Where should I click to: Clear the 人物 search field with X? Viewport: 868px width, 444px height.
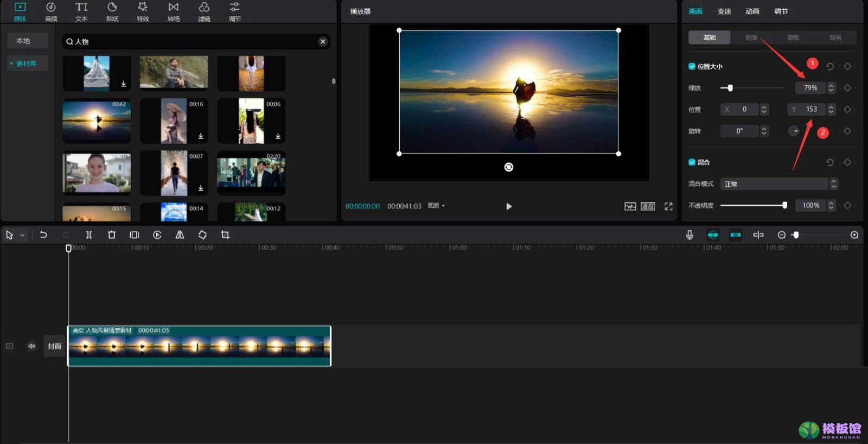pyautogui.click(x=323, y=41)
